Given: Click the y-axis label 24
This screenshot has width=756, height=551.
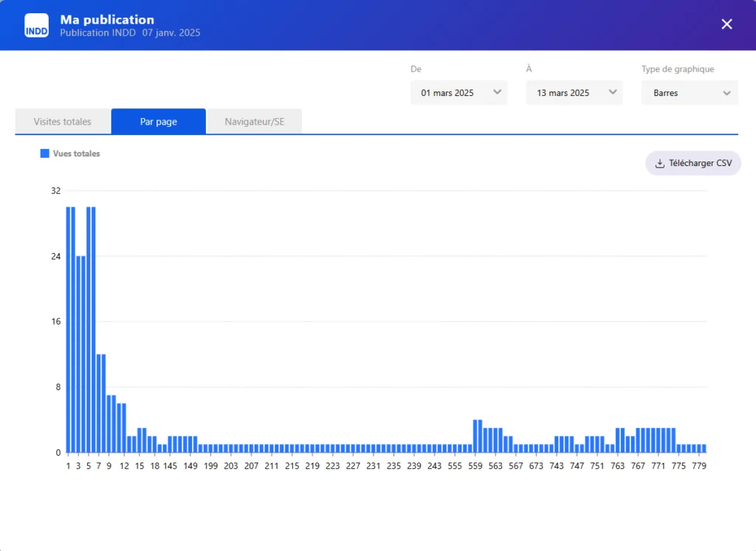Looking at the screenshot, I should point(56,256).
